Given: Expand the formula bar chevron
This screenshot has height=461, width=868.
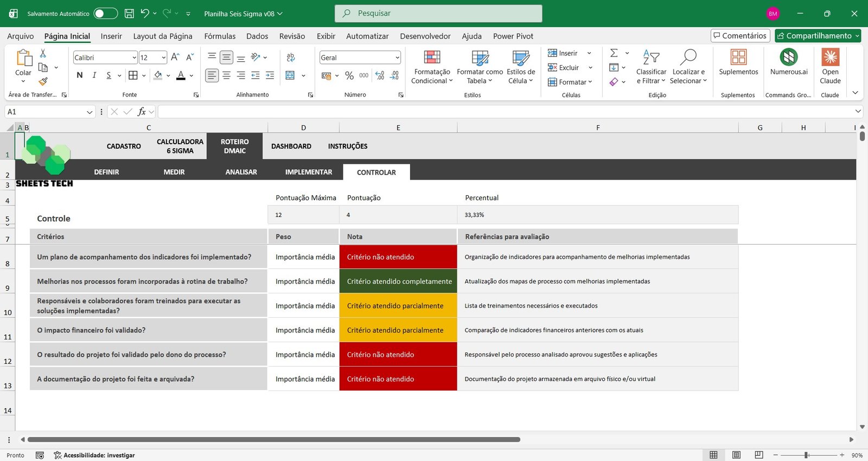Looking at the screenshot, I should click(858, 111).
